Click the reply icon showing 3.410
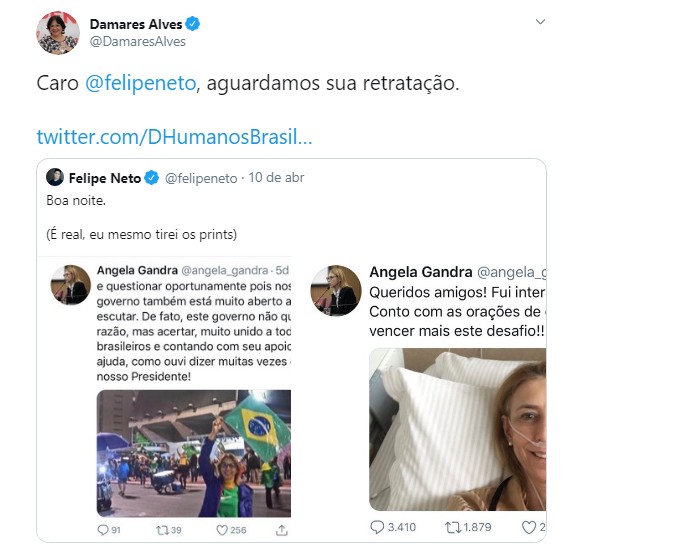The height and width of the screenshot is (557, 675). click(377, 527)
